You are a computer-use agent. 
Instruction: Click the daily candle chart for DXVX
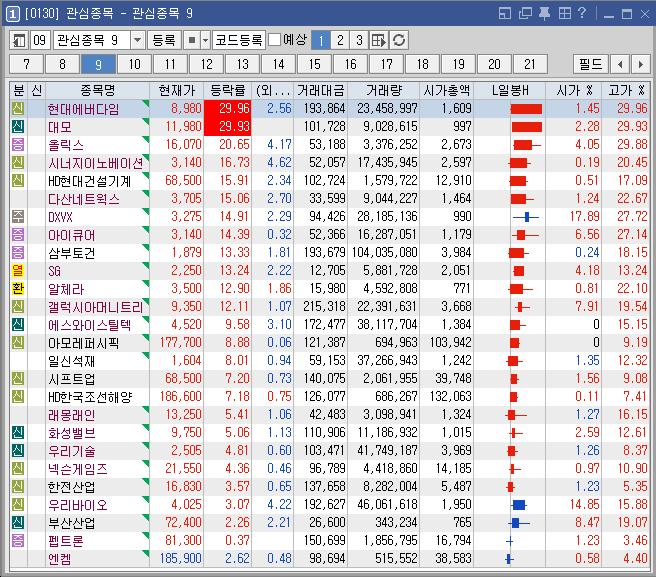(x=526, y=217)
